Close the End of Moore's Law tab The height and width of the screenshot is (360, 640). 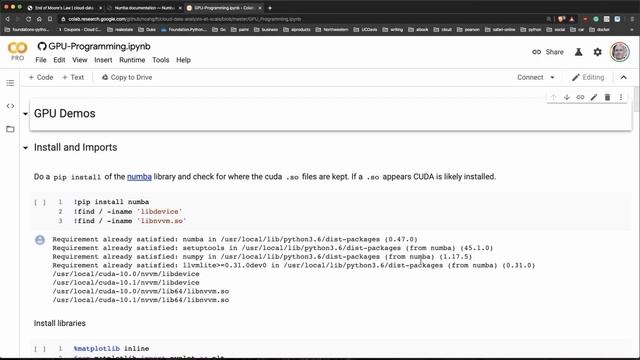click(x=100, y=8)
